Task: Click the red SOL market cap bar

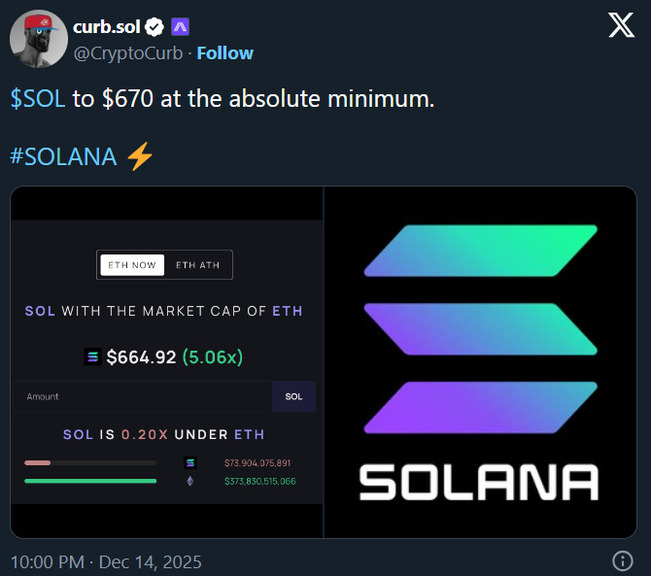Action: click(x=38, y=463)
